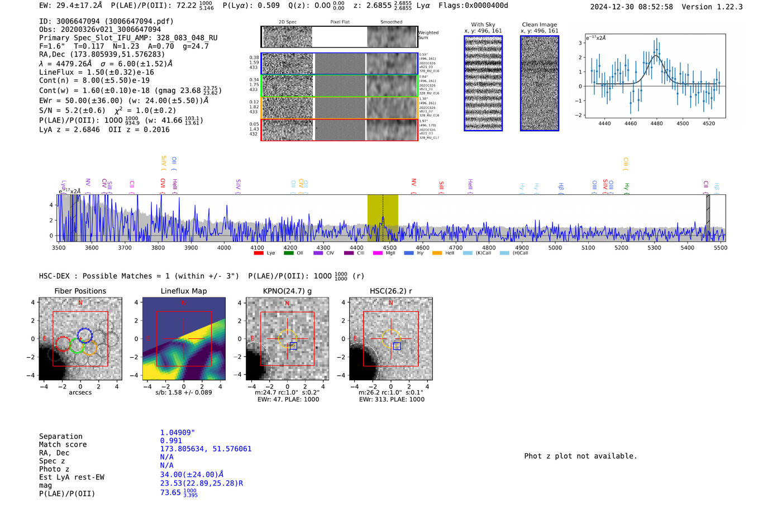Click the Hγ blue legend swatch
Viewport: 782px width, 532px height.
pos(409,253)
